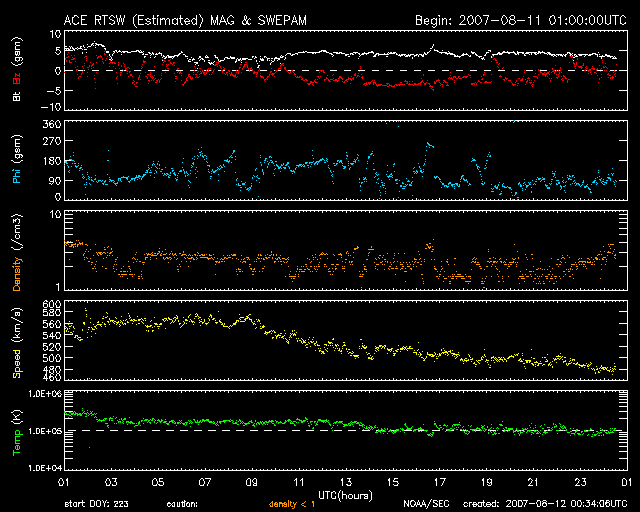The image size is (640, 512).
Task: Click the '1.0E+04' Temp axis tick
Action: (x=45, y=468)
